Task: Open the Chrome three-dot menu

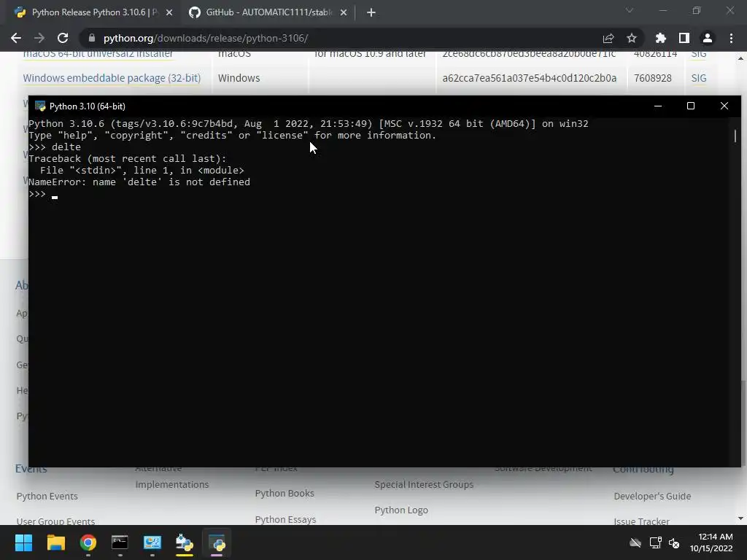Action: 731,38
